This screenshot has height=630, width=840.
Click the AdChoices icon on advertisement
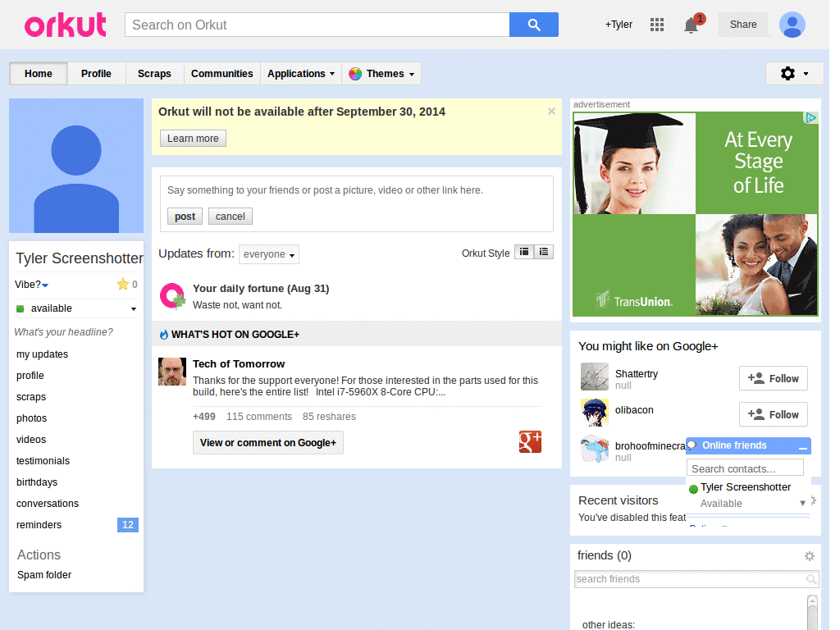pos(811,118)
